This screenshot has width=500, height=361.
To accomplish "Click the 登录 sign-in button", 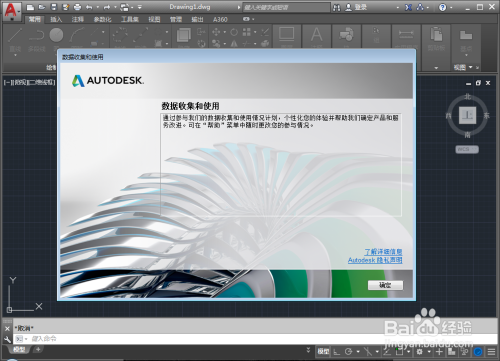I will (x=356, y=7).
